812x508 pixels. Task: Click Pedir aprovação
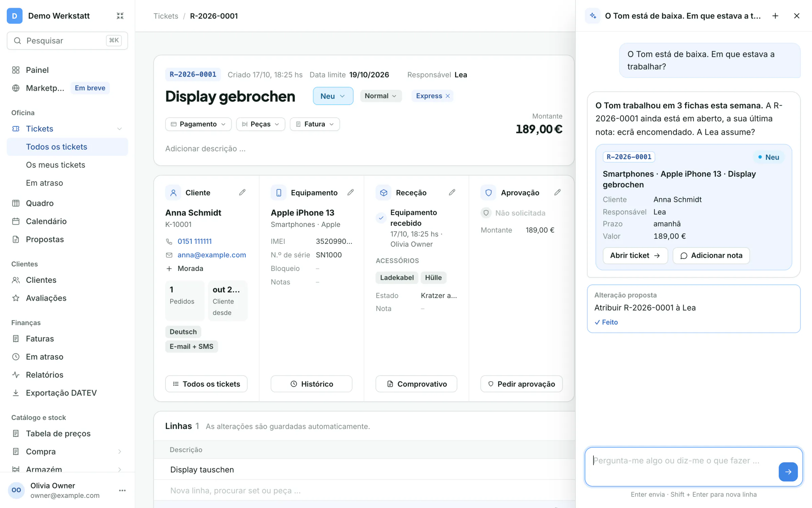click(x=521, y=384)
